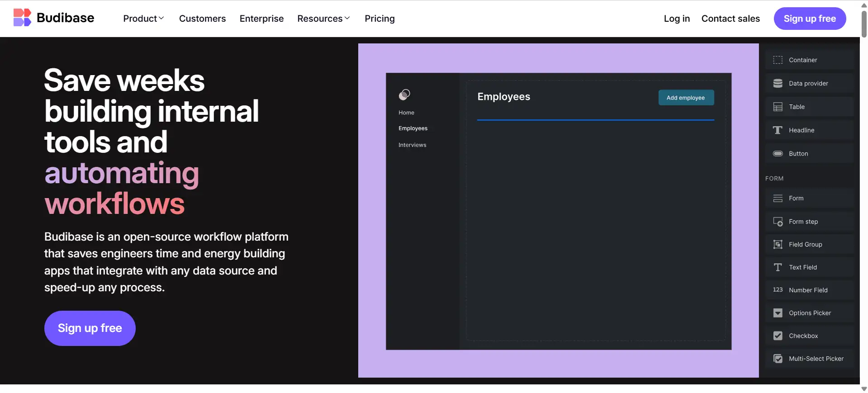868x393 pixels.
Task: Click the app logo in the preview sidebar
Action: [404, 95]
